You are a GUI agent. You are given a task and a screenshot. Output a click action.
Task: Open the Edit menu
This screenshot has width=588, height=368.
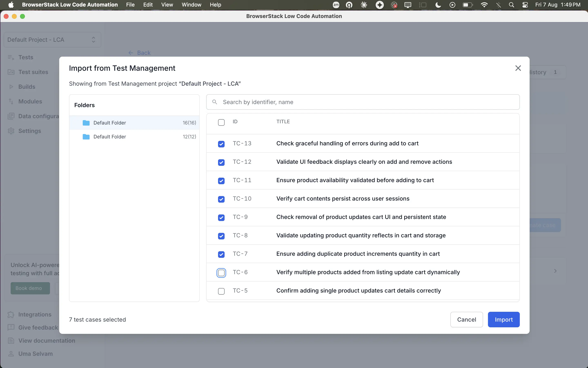[x=148, y=5]
